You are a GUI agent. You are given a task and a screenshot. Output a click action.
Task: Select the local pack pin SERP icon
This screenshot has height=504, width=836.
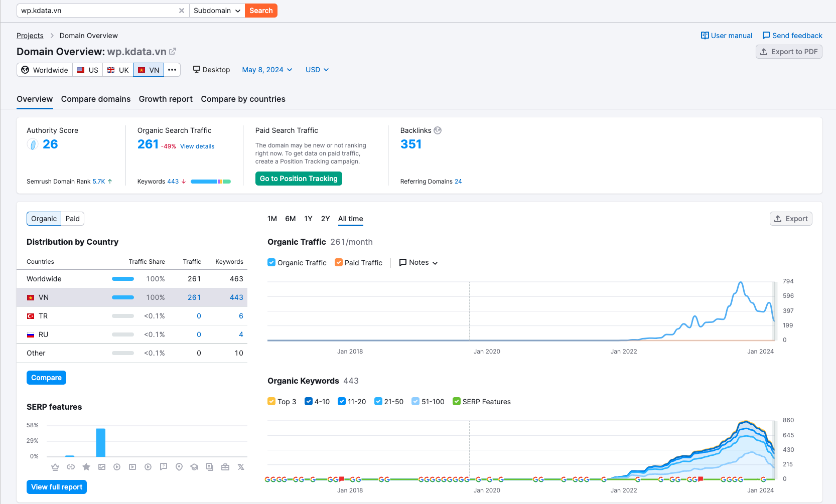(179, 467)
